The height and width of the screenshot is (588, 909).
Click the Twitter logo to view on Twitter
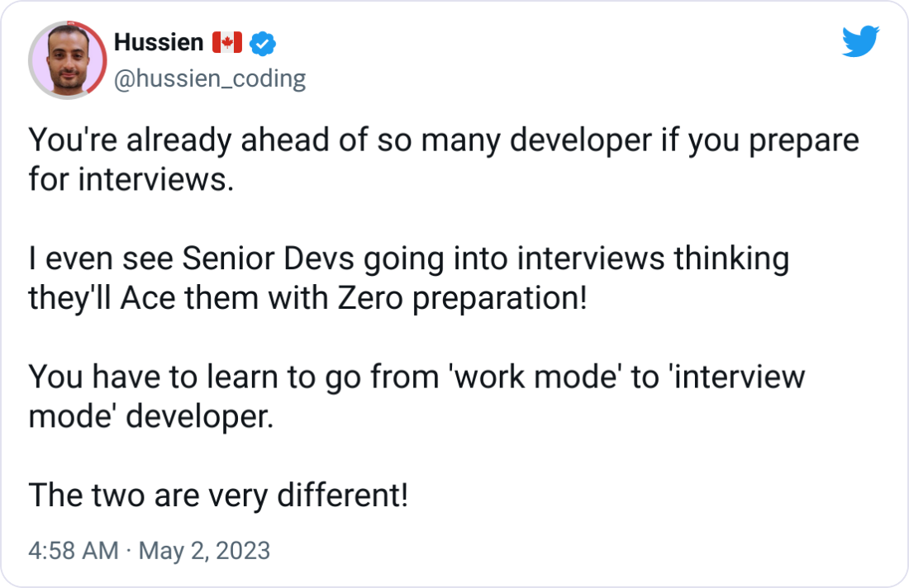[x=861, y=40]
